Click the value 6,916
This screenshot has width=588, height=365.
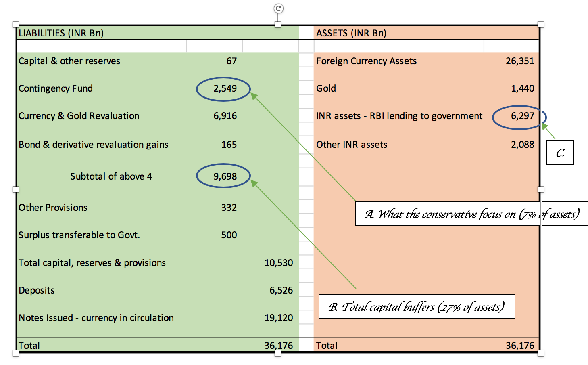pyautogui.click(x=225, y=116)
